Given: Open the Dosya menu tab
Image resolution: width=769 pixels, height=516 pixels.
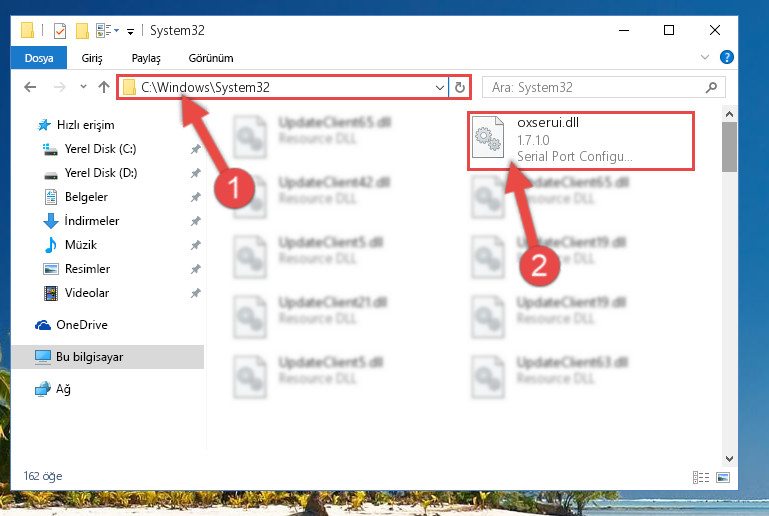Looking at the screenshot, I should tap(39, 58).
